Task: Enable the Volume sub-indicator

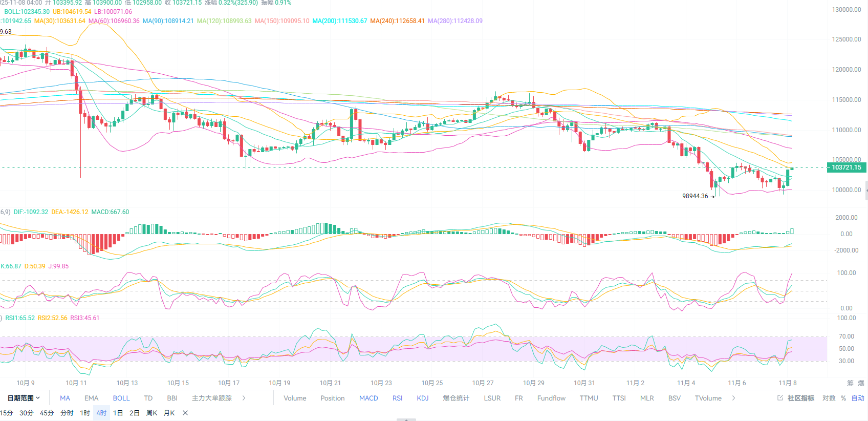Action: 295,398
